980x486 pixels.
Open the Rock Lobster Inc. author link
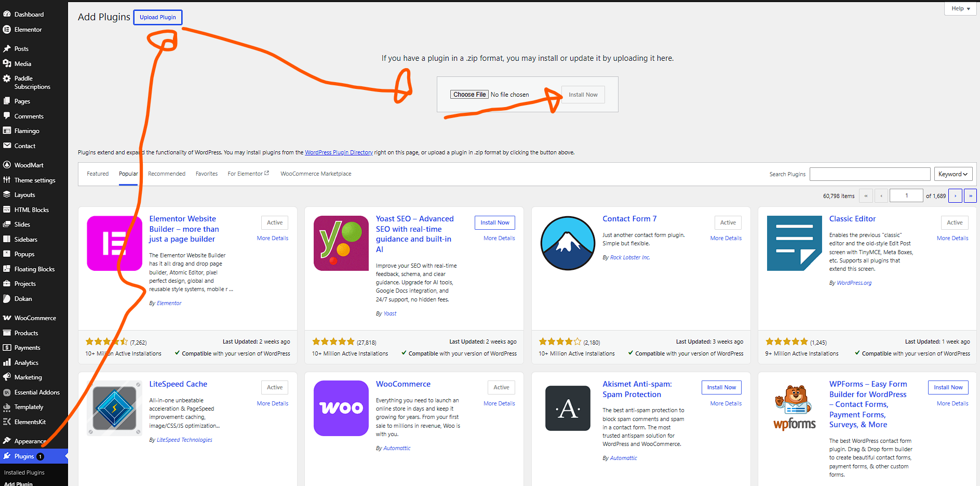point(630,257)
